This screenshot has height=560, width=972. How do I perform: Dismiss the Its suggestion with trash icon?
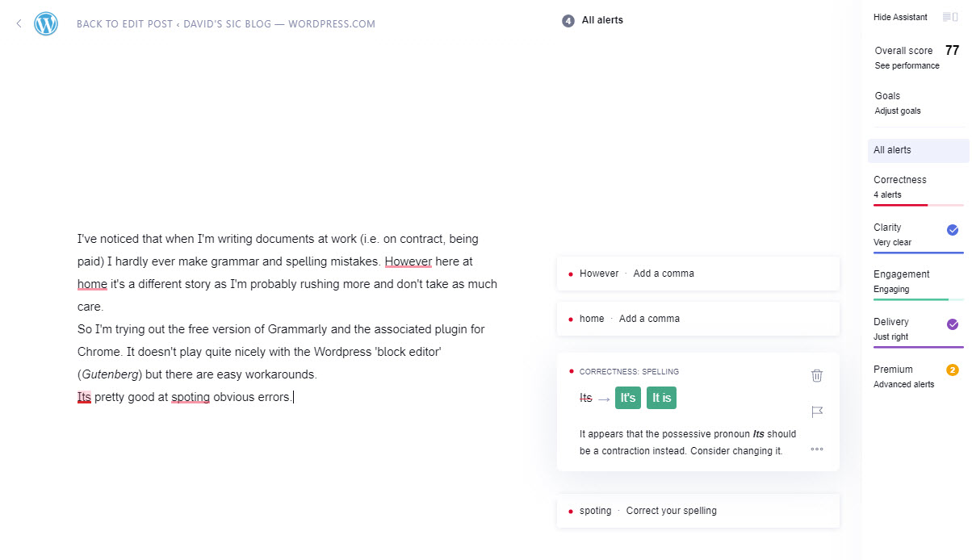(817, 375)
